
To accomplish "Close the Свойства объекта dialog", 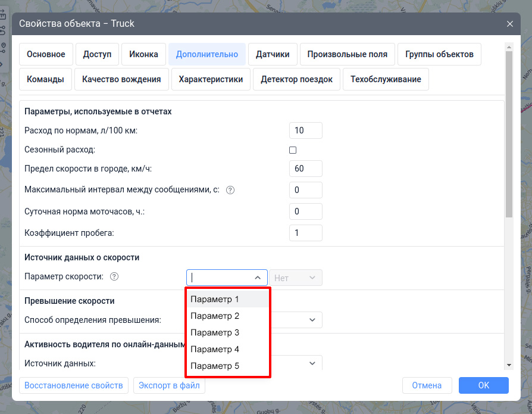I will coord(509,24).
